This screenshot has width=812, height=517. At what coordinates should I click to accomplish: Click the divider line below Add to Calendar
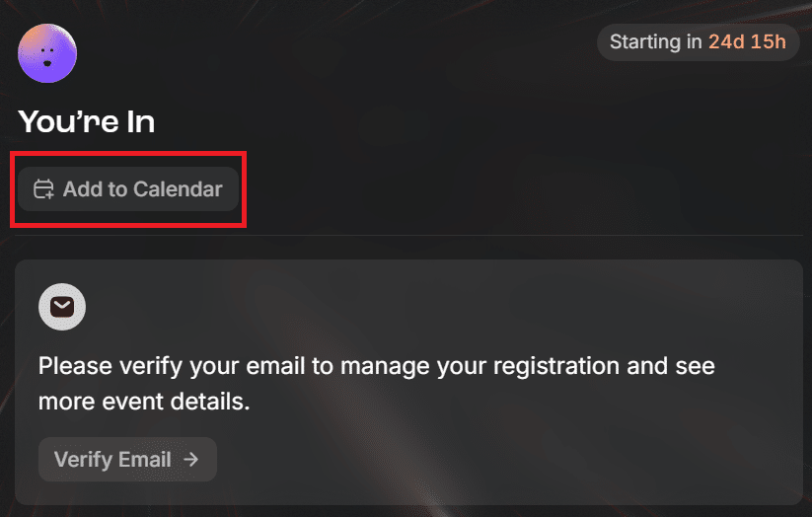click(x=408, y=236)
